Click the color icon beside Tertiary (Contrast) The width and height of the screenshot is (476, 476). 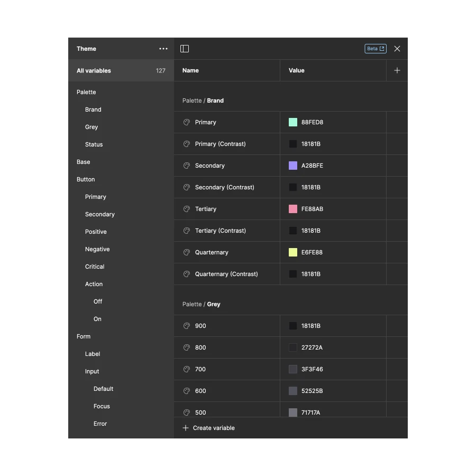coord(187,231)
